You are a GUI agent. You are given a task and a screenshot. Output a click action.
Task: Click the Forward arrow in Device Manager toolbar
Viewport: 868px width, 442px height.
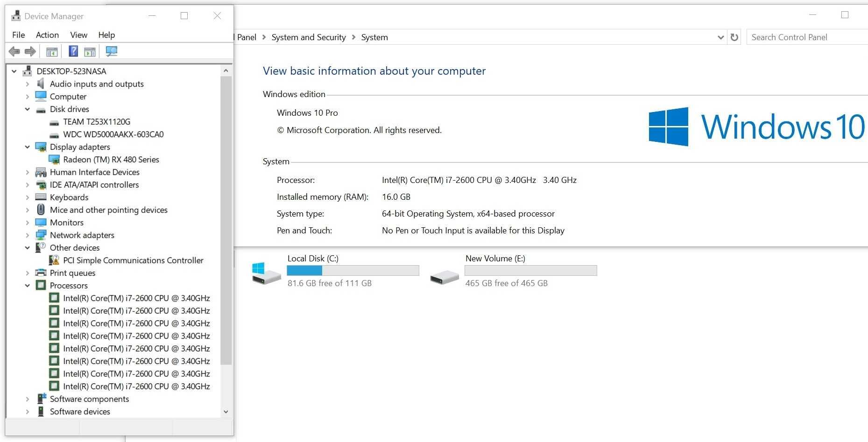coord(30,51)
